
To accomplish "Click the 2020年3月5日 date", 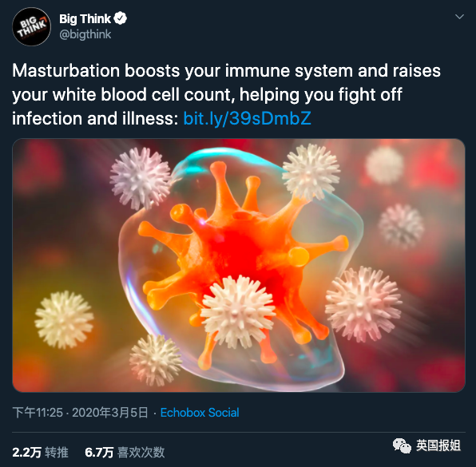I will pos(110,413).
